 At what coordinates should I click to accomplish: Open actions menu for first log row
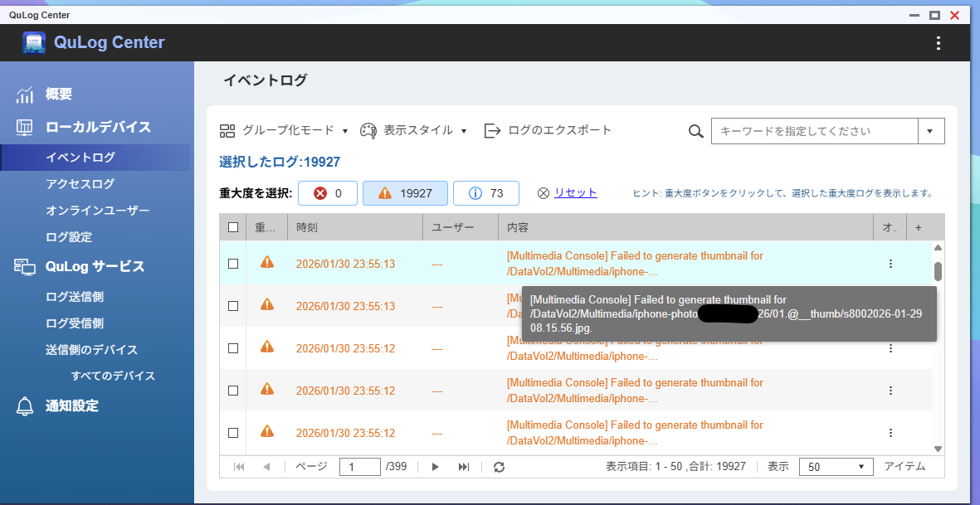point(890,264)
